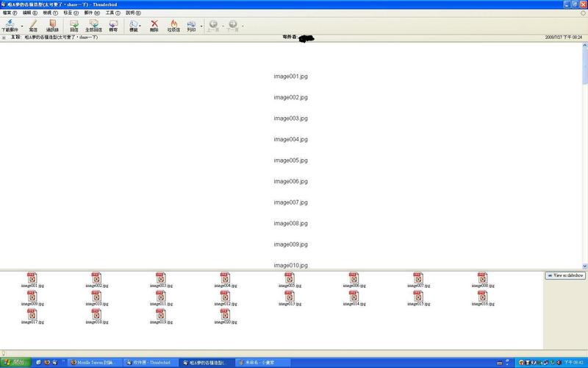Open the File (檔案) menu
Screen dimensions: 588x368
pyautogui.click(x=10, y=13)
